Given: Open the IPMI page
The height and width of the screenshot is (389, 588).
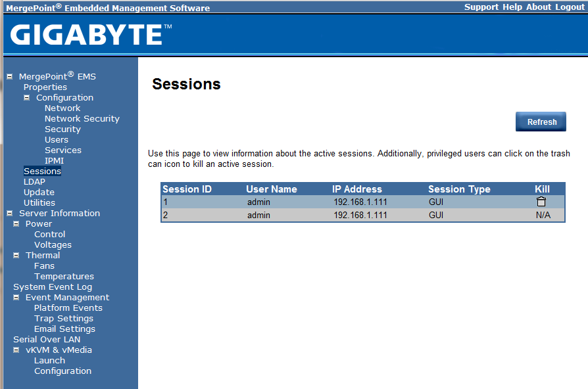Looking at the screenshot, I should pyautogui.click(x=55, y=160).
